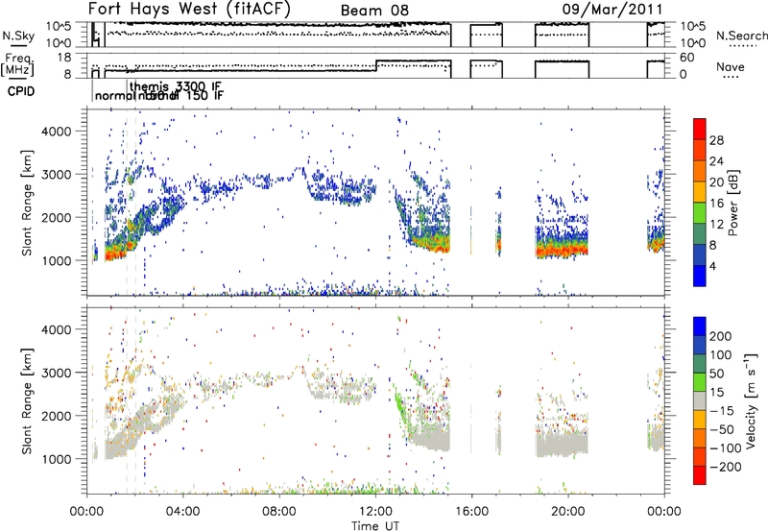Click the '28' value on the power scale

[x=716, y=140]
